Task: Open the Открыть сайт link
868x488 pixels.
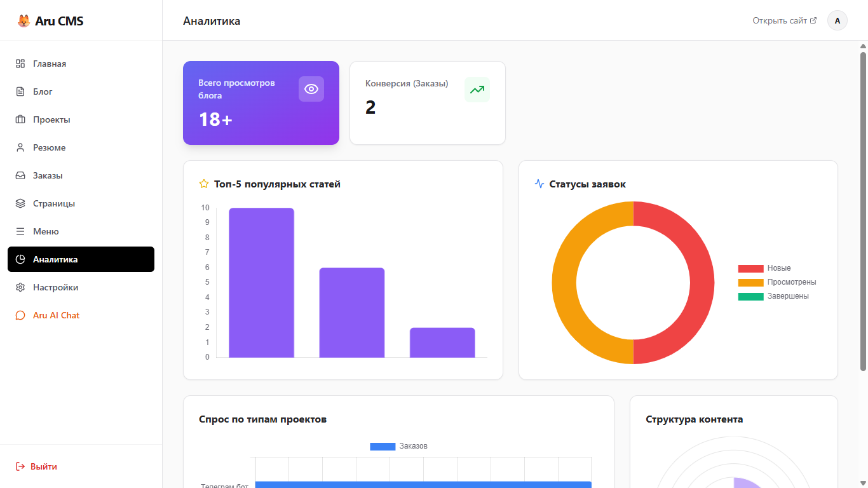Action: (784, 20)
